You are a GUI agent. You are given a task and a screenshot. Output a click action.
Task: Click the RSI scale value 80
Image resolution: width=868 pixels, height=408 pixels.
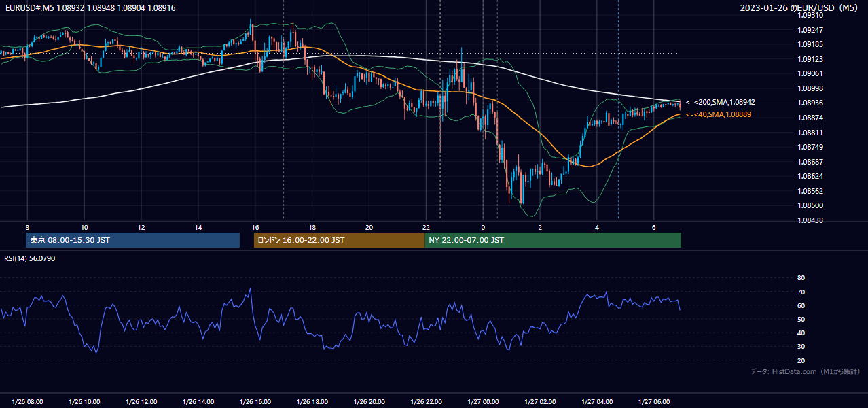pos(801,278)
